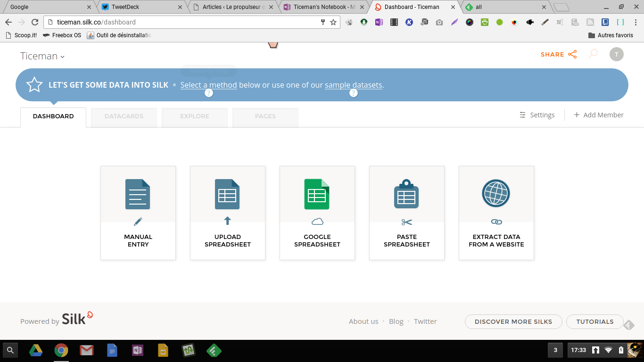Select the Google Spreadsheet import card
The height and width of the screenshot is (362, 644).
(x=317, y=213)
